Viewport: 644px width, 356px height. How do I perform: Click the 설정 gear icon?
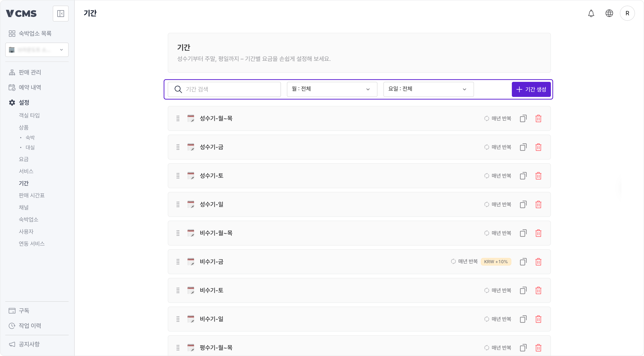[x=12, y=102]
